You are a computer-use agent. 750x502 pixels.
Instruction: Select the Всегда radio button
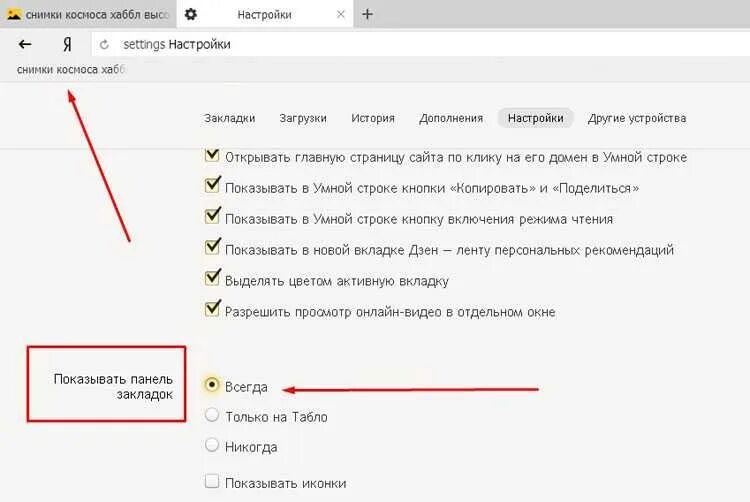[211, 384]
